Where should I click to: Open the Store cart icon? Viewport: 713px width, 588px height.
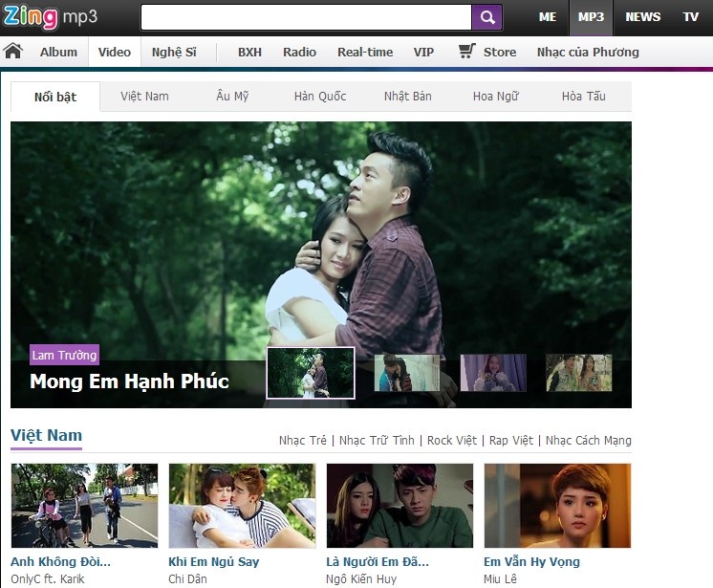click(x=466, y=52)
